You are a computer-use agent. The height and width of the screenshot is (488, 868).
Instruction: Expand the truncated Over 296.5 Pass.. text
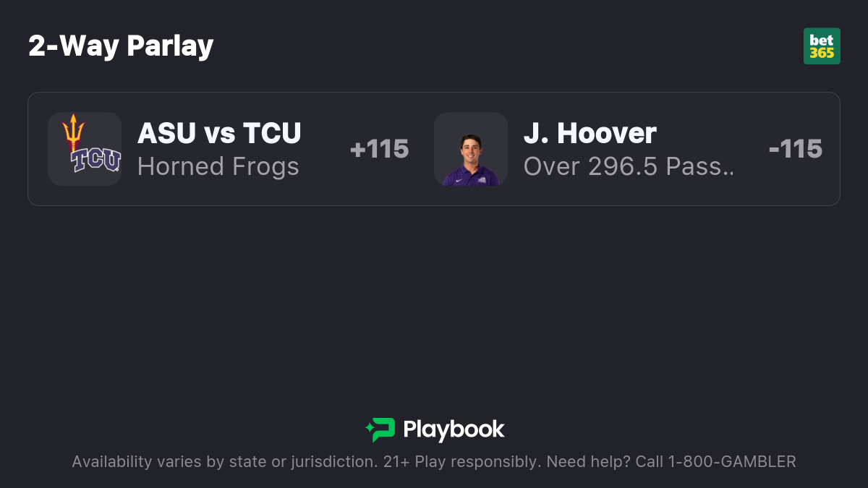pyautogui.click(x=629, y=166)
